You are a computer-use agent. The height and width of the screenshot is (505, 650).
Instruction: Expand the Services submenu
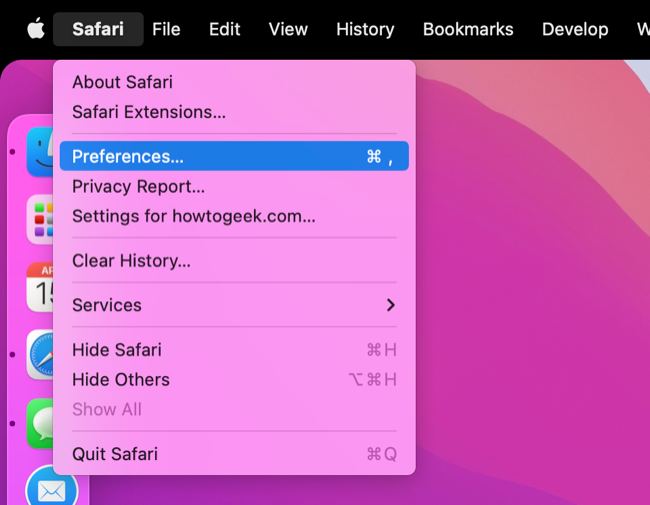click(234, 305)
